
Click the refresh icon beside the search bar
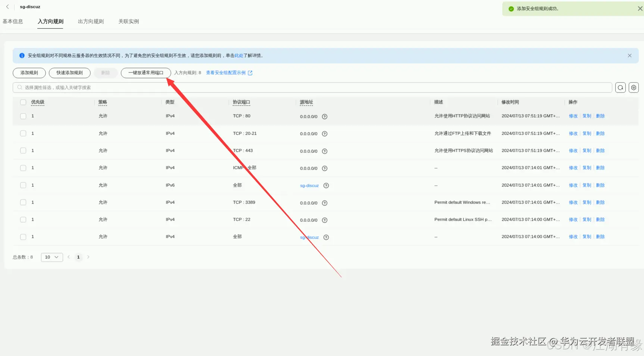(x=620, y=88)
